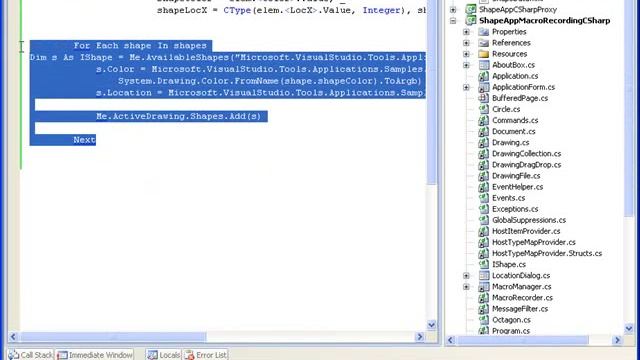The image size is (640, 360).
Task: Click the Events.cs file icon
Action: coord(484,198)
